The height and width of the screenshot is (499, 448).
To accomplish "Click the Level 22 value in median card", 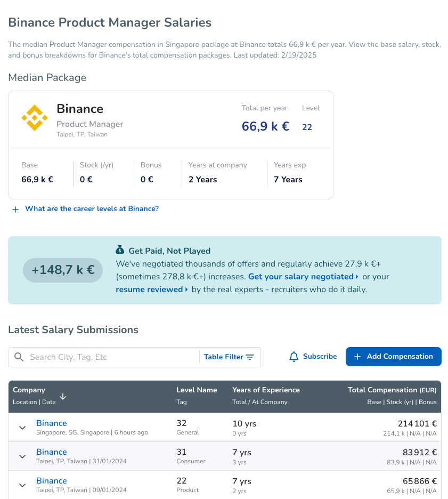I will 307,127.
